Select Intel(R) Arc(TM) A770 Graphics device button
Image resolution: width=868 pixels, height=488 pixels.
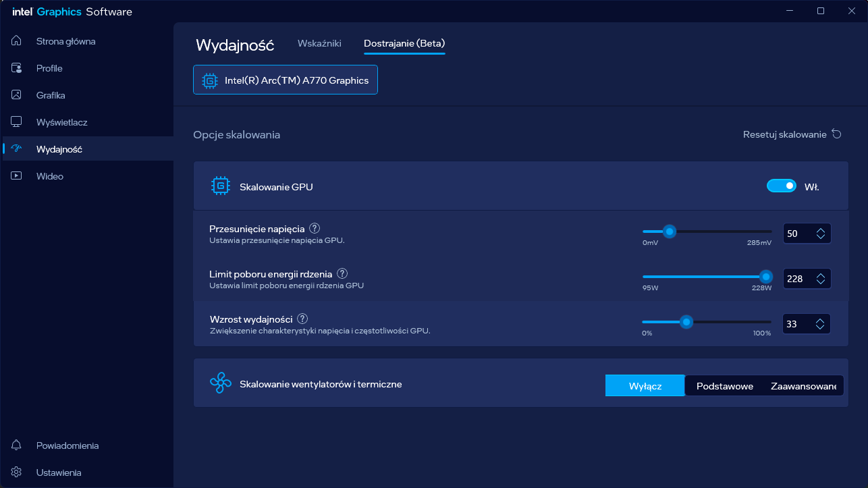point(286,80)
